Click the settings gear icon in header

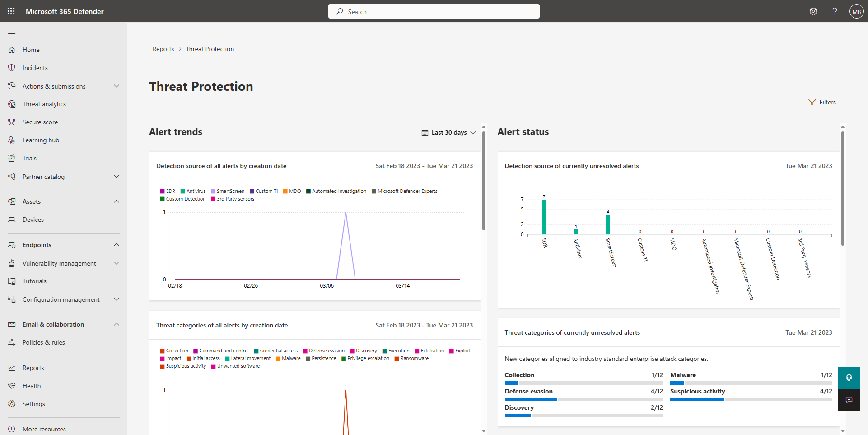(x=813, y=11)
